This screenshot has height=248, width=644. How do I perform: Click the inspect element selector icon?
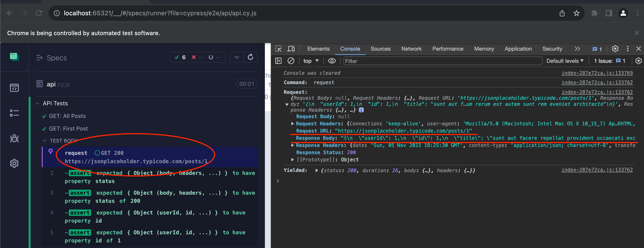pos(278,49)
